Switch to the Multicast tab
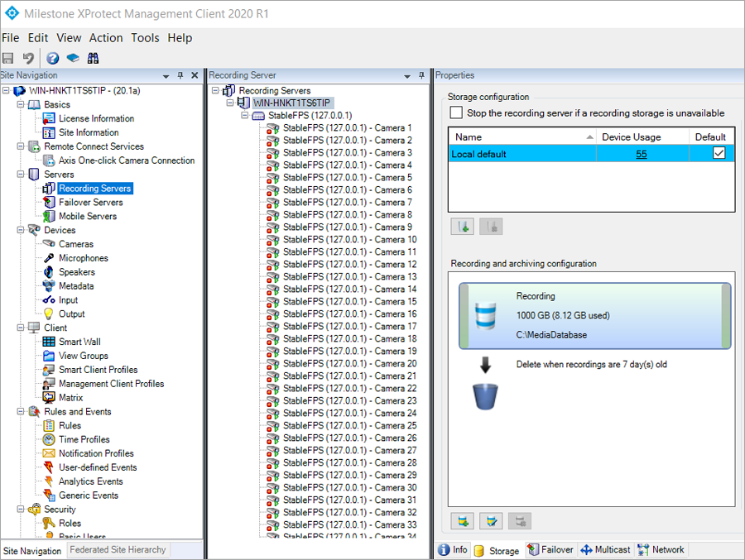Image resolution: width=745 pixels, height=560 pixels. pos(606,550)
